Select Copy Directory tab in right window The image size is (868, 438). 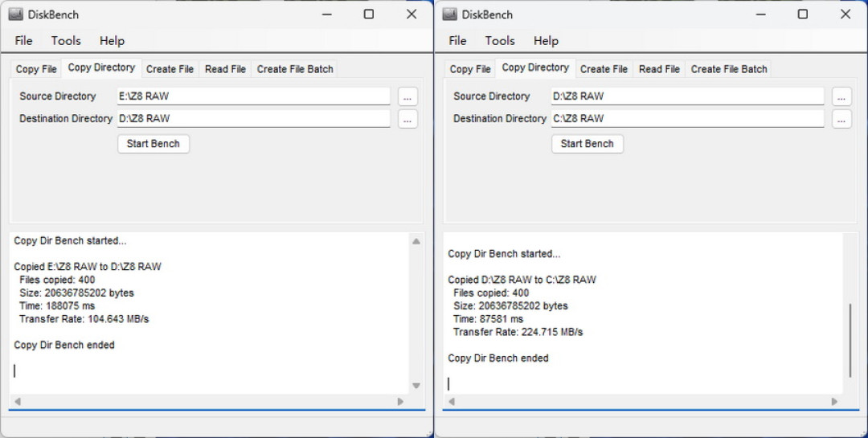(535, 68)
